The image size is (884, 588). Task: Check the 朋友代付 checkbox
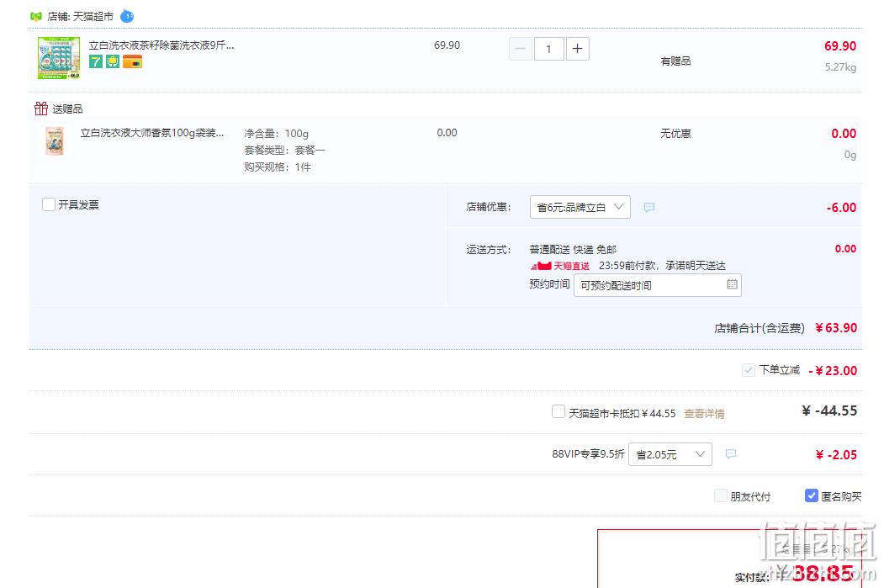[x=721, y=495]
